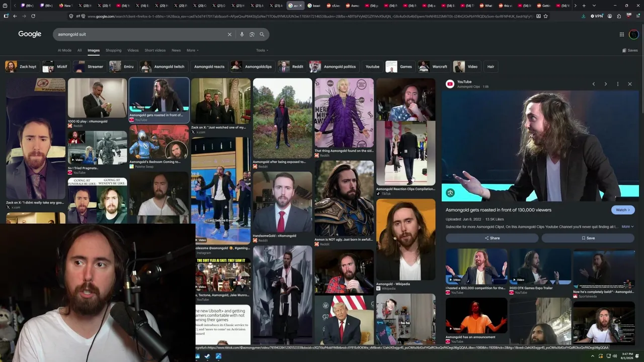Open Saves bookmark icon
This screenshot has height=362, width=644.
[630, 50]
